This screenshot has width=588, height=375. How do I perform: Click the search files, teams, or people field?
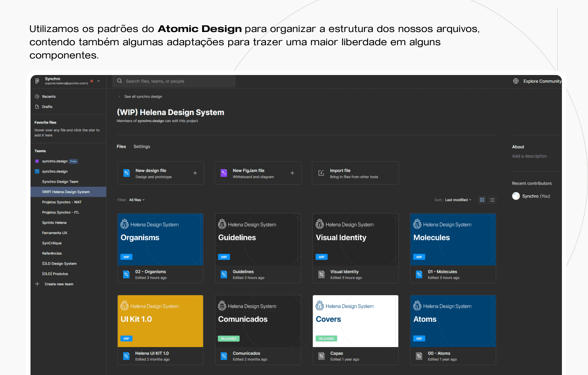(x=174, y=81)
